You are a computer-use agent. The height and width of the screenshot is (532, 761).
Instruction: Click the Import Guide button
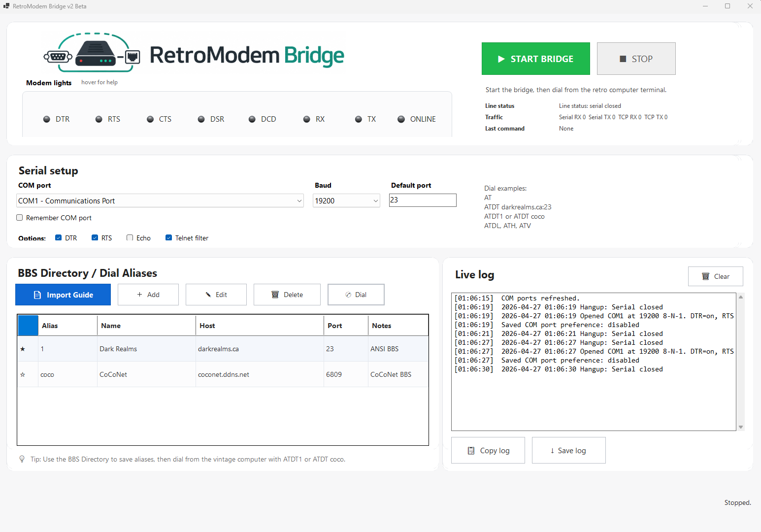tap(63, 295)
